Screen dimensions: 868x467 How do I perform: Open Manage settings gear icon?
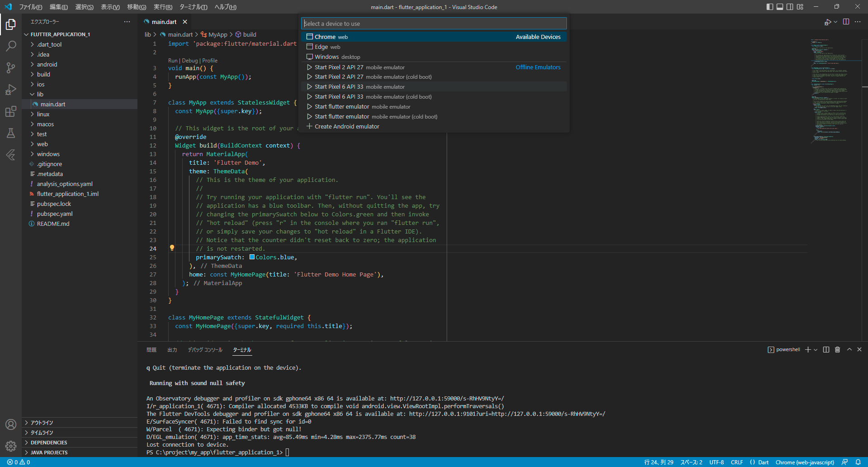click(x=11, y=446)
